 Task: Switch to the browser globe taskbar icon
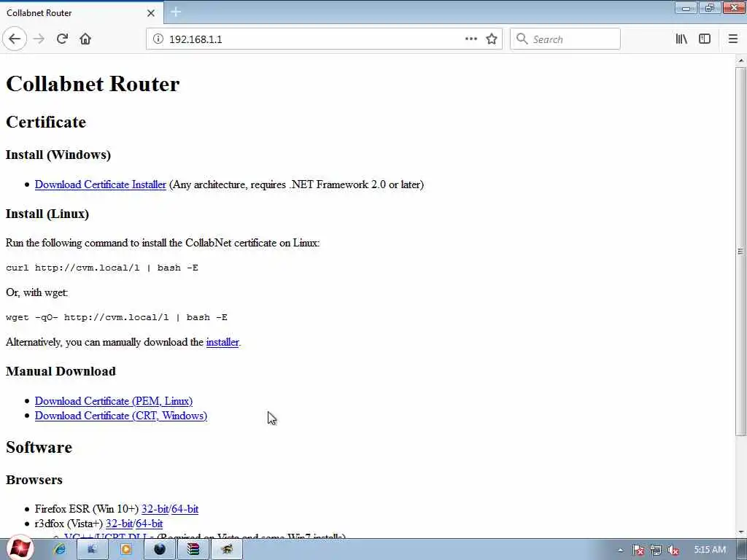pos(159,550)
